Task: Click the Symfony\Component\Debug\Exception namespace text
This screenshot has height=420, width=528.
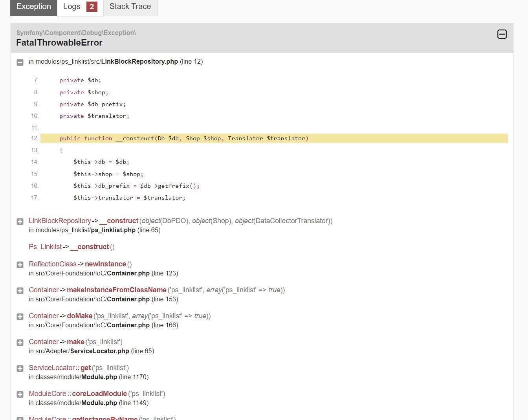Action: 76,33
